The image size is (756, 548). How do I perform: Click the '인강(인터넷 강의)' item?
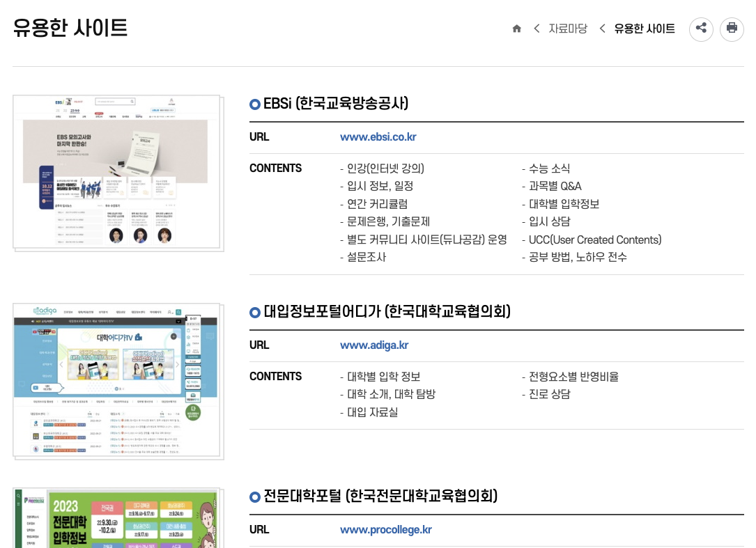[x=383, y=169]
